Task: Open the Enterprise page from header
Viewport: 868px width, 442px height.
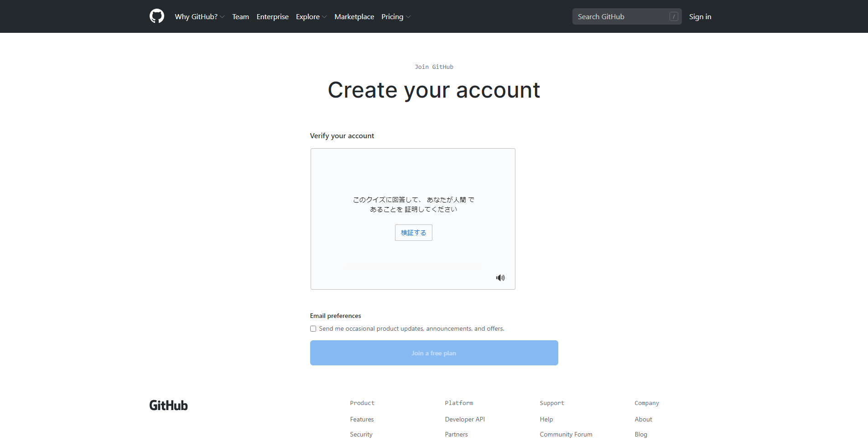Action: pyautogui.click(x=272, y=16)
